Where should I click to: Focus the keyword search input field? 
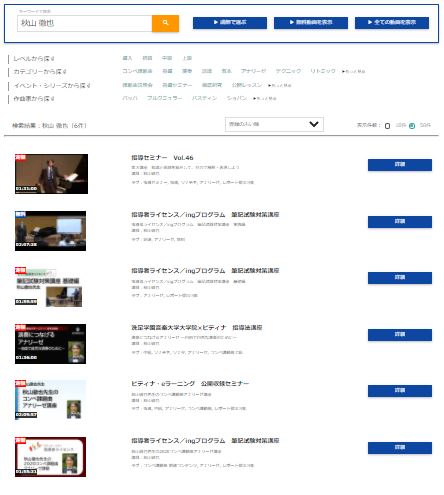click(85, 23)
